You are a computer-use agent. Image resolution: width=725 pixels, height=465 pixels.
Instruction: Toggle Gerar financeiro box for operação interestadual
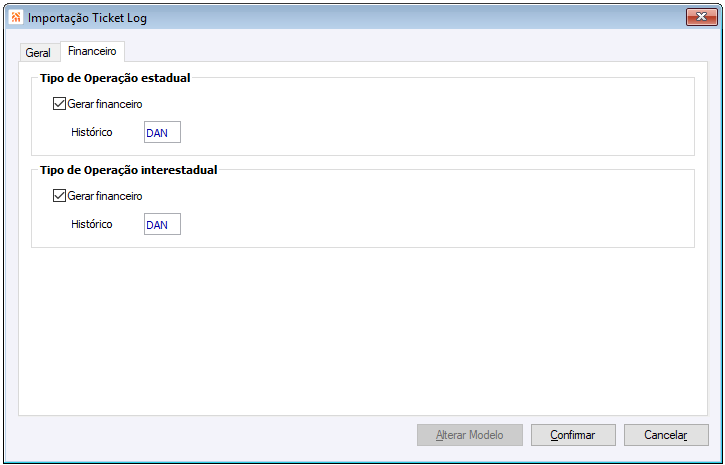click(60, 196)
